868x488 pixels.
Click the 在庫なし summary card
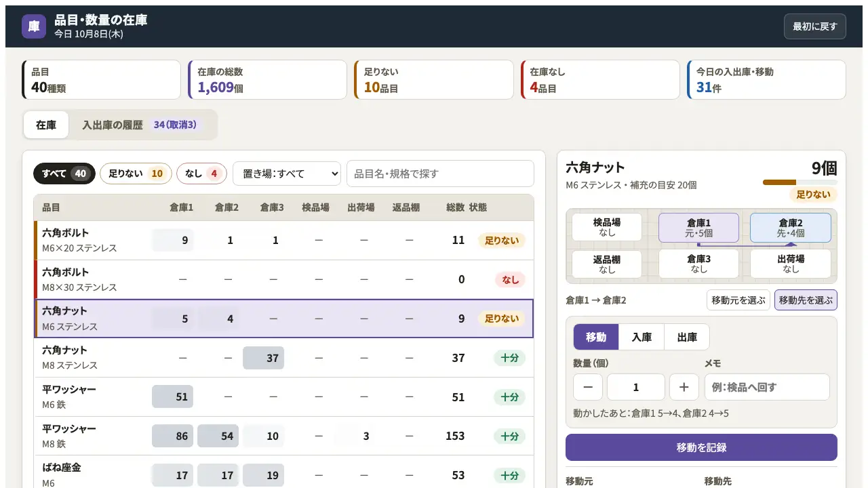(x=600, y=80)
